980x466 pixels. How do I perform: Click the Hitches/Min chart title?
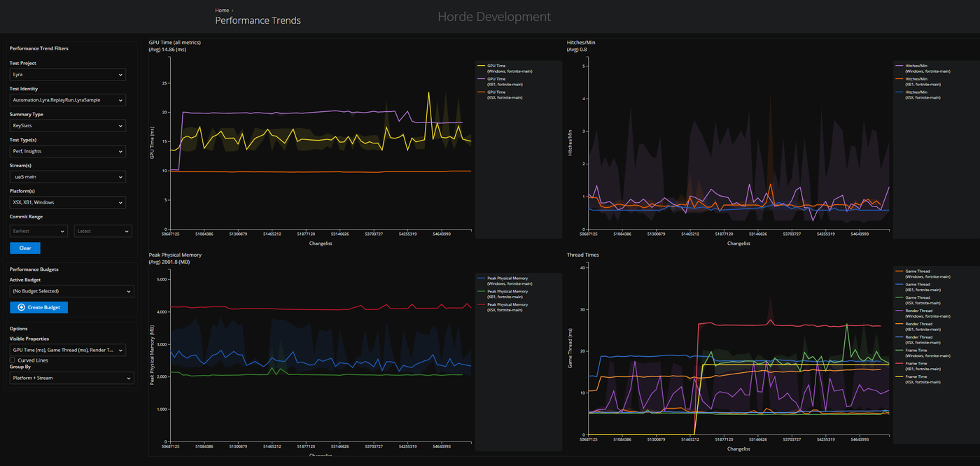tap(581, 43)
